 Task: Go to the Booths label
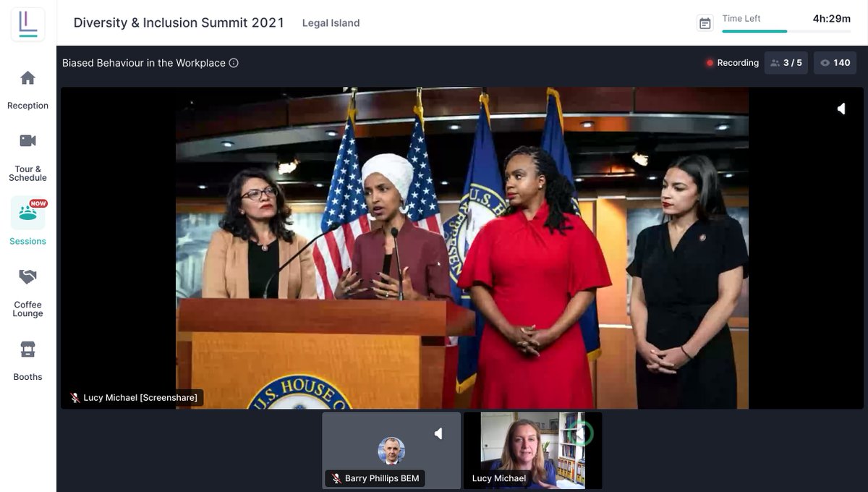point(27,377)
